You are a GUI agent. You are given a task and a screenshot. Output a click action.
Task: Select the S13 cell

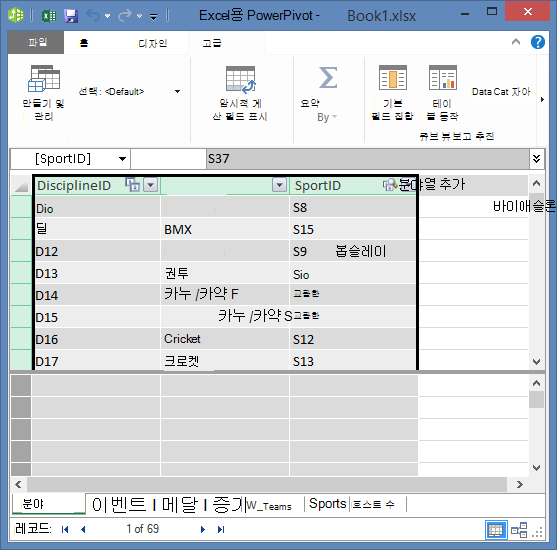click(352, 361)
